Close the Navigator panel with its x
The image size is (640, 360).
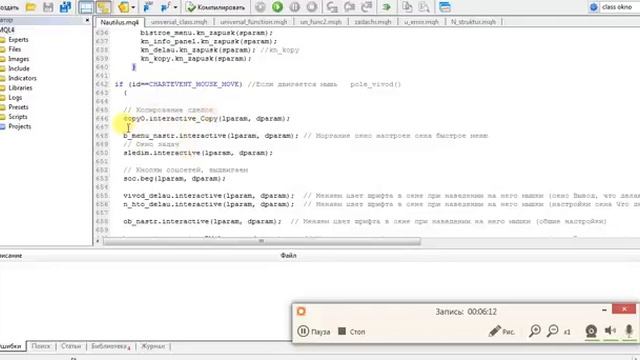(87, 20)
